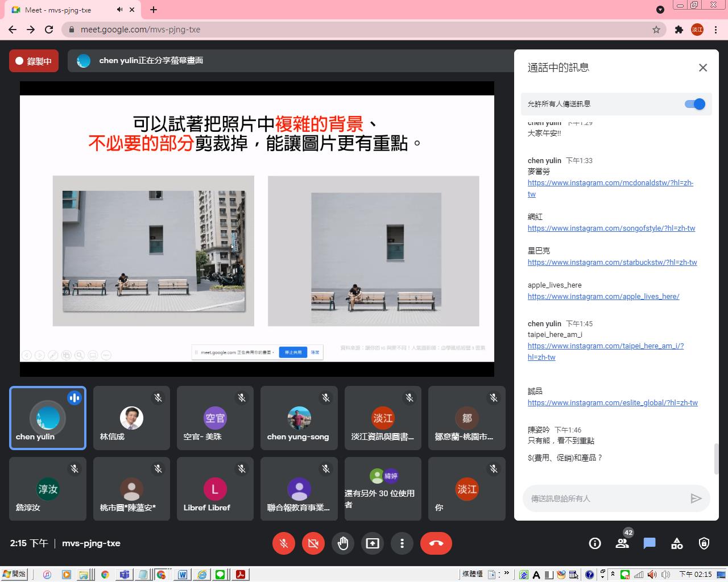Click the Present now screen-share button
This screenshot has width=728, height=582.
373,543
